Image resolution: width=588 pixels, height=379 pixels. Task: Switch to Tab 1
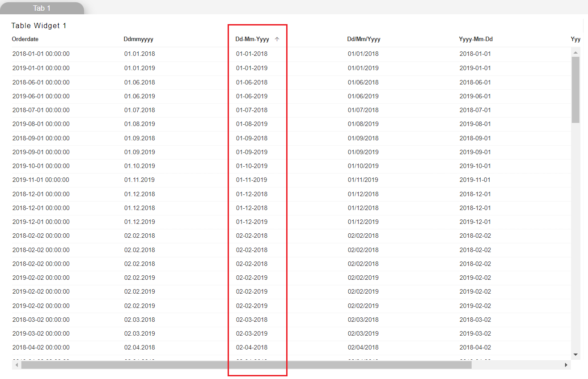[42, 8]
